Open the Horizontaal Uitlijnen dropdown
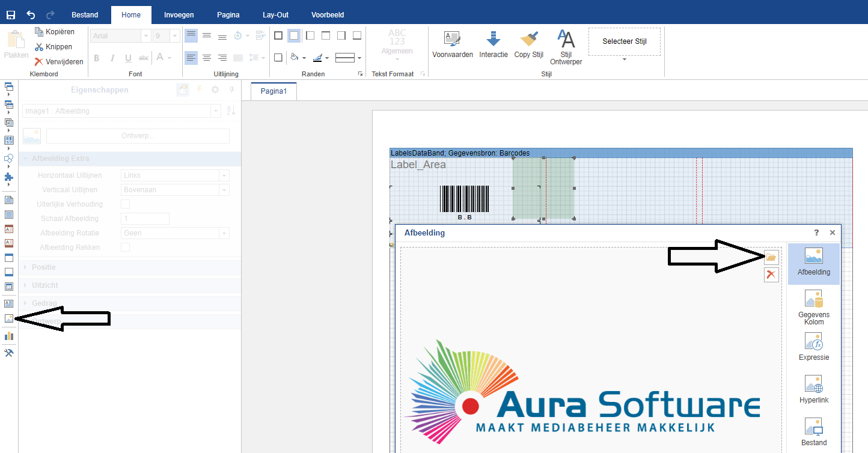This screenshot has height=453, width=868. (175, 175)
